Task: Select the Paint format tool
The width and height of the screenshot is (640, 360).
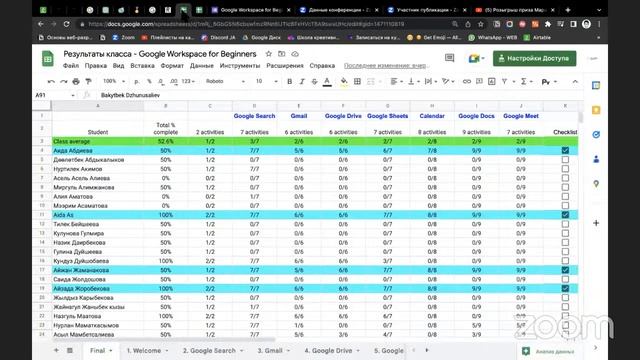Action: 88,82
